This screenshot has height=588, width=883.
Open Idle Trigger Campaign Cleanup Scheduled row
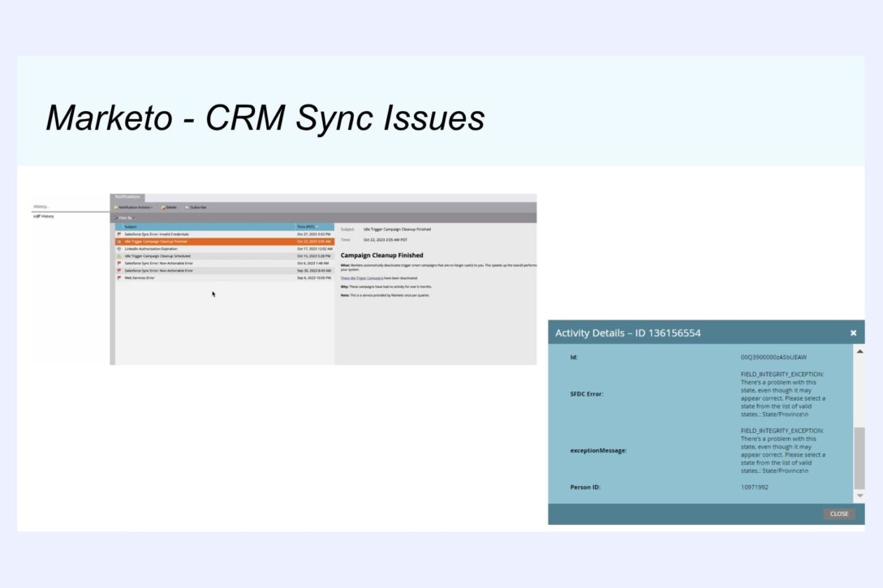coord(225,256)
